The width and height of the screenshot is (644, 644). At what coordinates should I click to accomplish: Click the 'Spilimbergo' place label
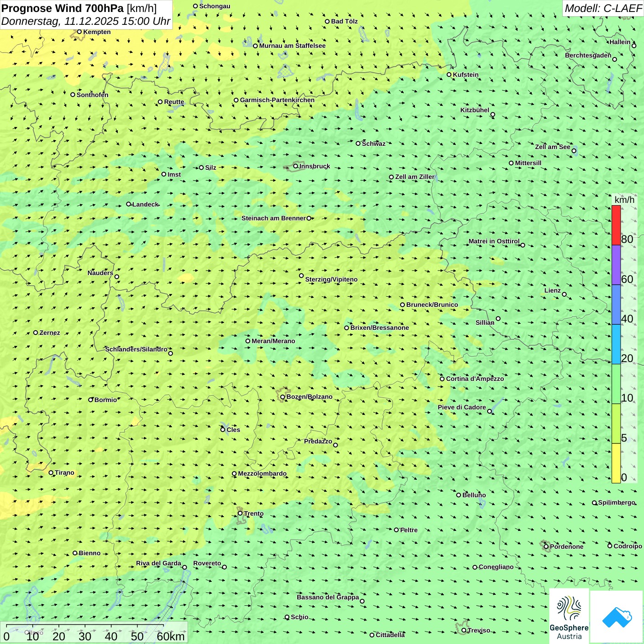click(x=616, y=503)
